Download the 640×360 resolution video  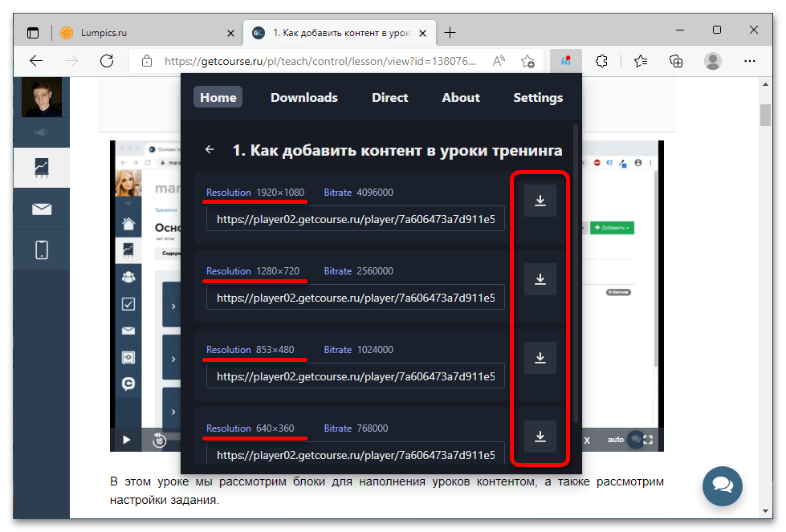click(540, 437)
